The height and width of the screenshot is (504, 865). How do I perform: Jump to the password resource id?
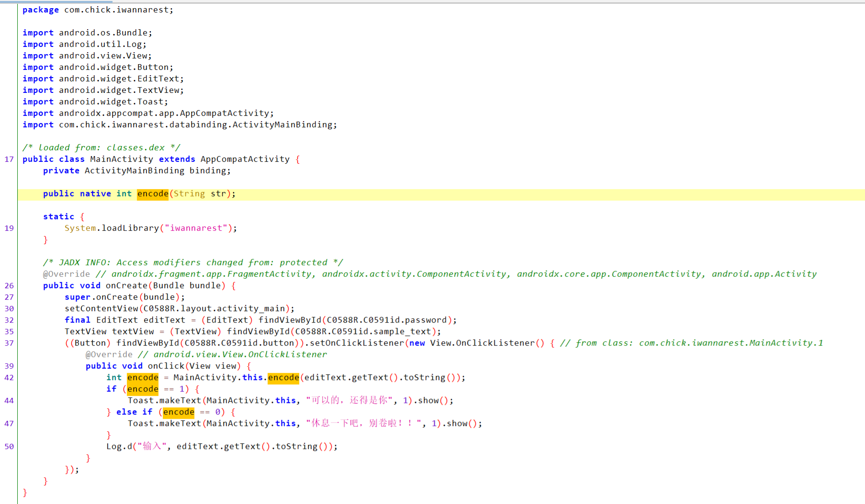coord(429,320)
